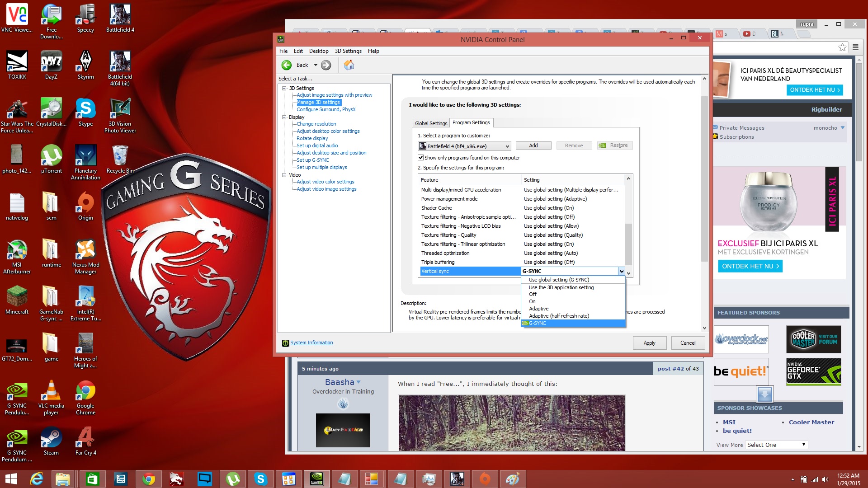Open the Battlefield 4 program dropdown
This screenshot has height=488, width=868.
tap(464, 146)
